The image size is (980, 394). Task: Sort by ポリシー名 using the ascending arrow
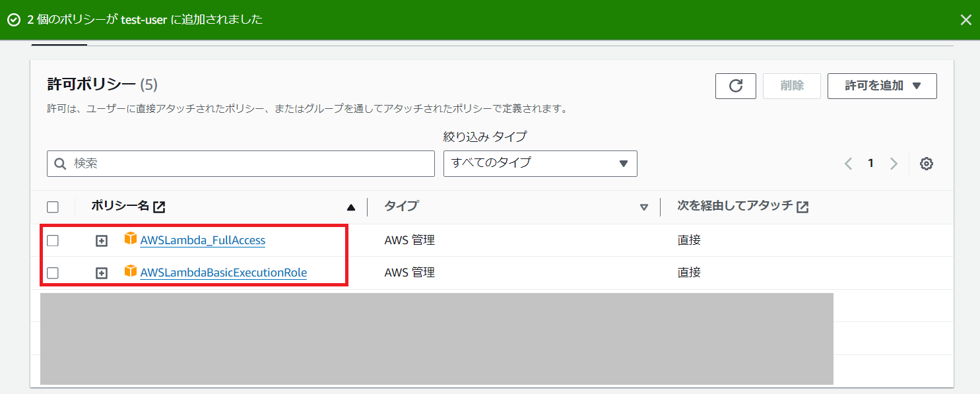(351, 208)
